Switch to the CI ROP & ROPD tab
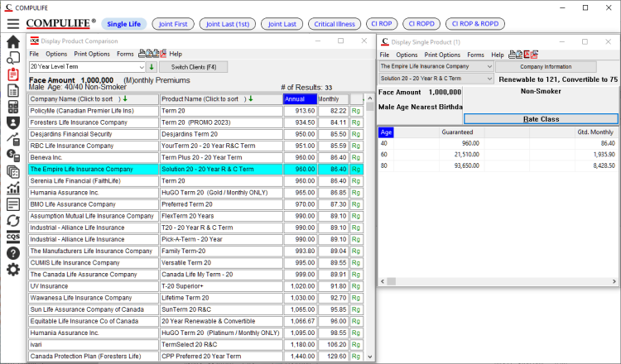621x364 pixels. point(475,24)
